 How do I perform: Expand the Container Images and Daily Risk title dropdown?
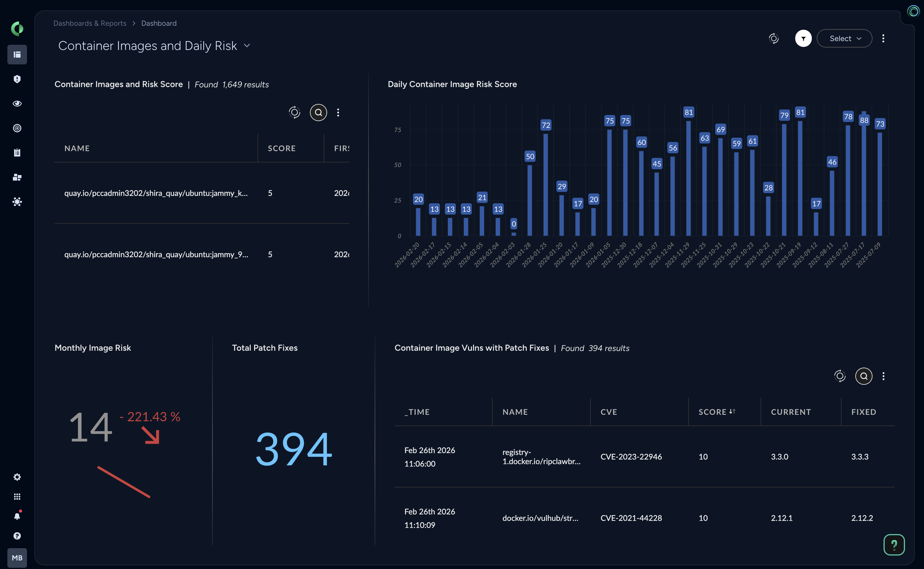click(x=247, y=46)
